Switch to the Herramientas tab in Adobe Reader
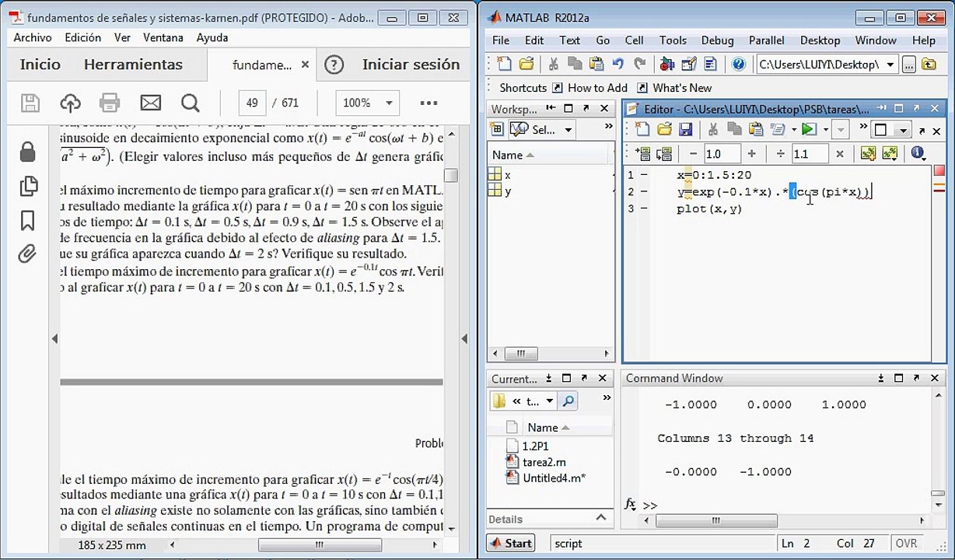Screen dimensions: 955x560 click(133, 65)
